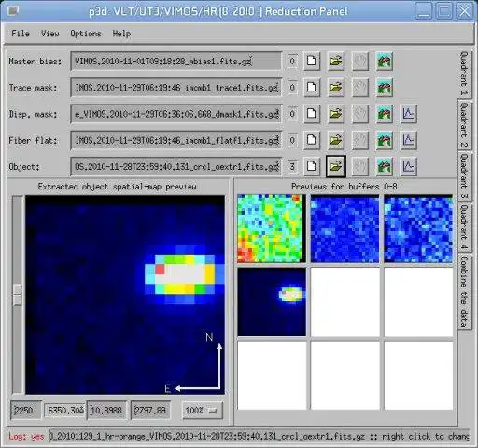Viewport: 478px width, 448px height.
Task: View the Master bias image with viewer icon
Action: tap(385, 61)
